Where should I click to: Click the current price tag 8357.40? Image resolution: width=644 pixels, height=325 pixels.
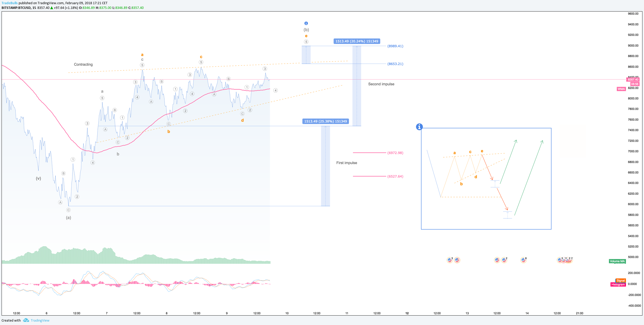(x=633, y=80)
